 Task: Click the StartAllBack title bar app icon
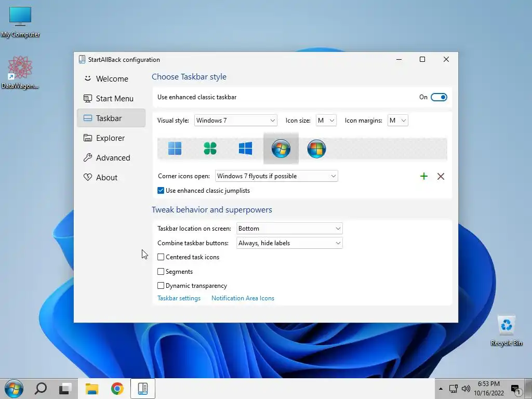pos(82,59)
